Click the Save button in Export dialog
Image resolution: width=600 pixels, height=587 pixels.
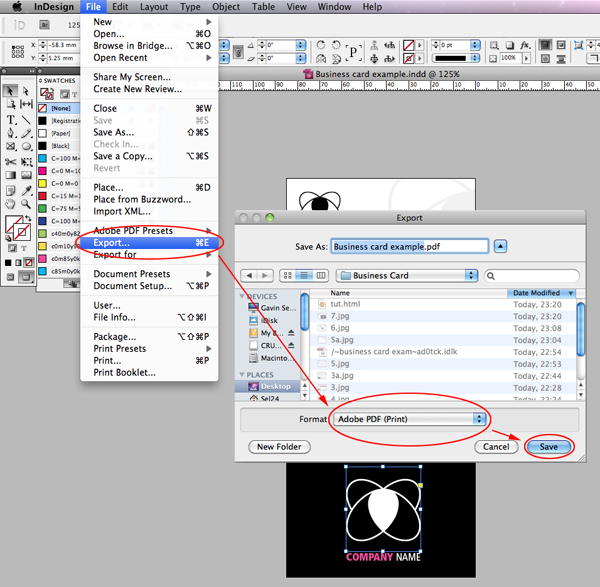[548, 447]
